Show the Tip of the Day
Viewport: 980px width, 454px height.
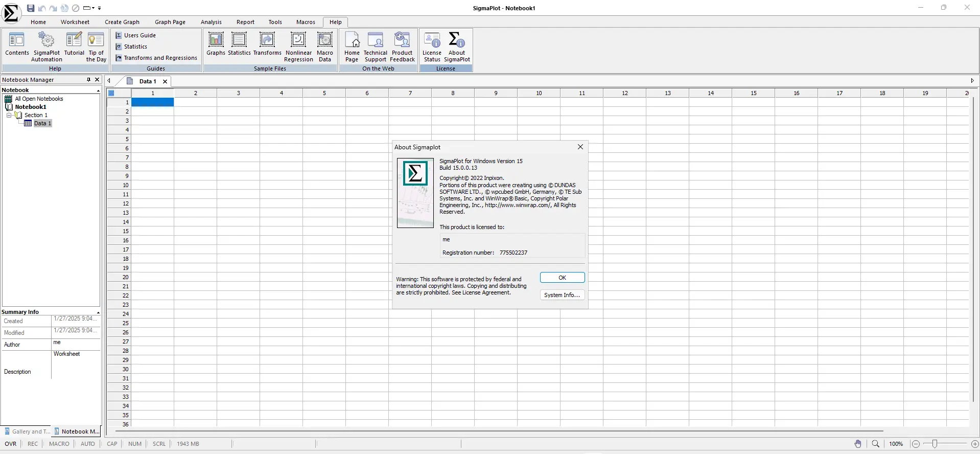point(96,47)
